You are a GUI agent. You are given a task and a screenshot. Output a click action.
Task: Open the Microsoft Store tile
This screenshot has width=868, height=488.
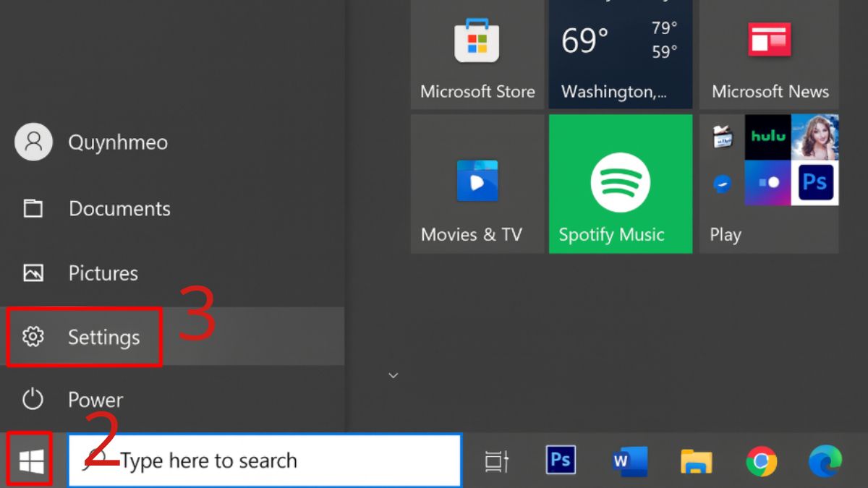point(477,54)
